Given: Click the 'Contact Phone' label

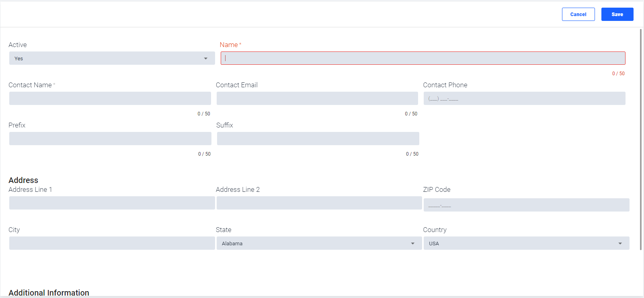Looking at the screenshot, I should tap(445, 85).
